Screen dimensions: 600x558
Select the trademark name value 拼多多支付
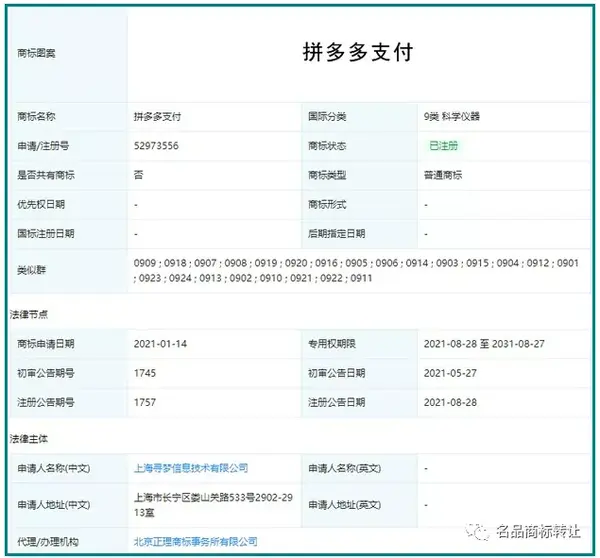click(157, 116)
